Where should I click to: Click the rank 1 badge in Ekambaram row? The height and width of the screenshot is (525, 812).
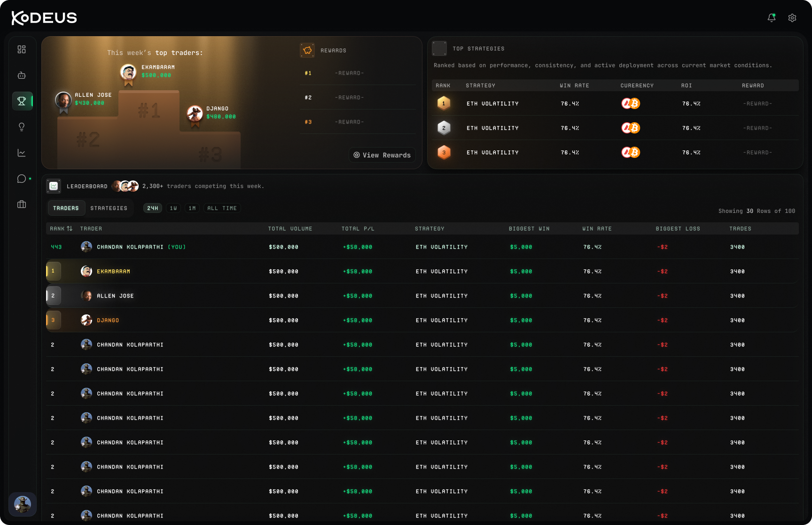(x=54, y=271)
